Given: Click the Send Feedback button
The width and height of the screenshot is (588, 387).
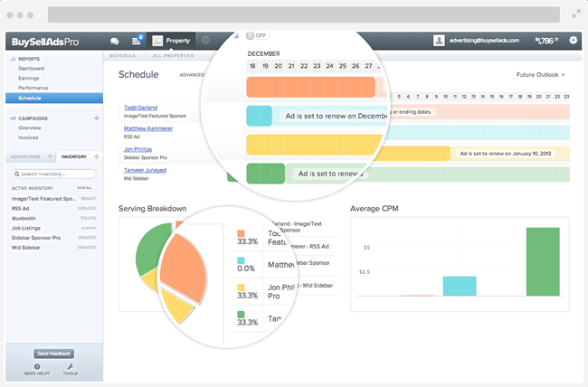Looking at the screenshot, I should click(53, 354).
